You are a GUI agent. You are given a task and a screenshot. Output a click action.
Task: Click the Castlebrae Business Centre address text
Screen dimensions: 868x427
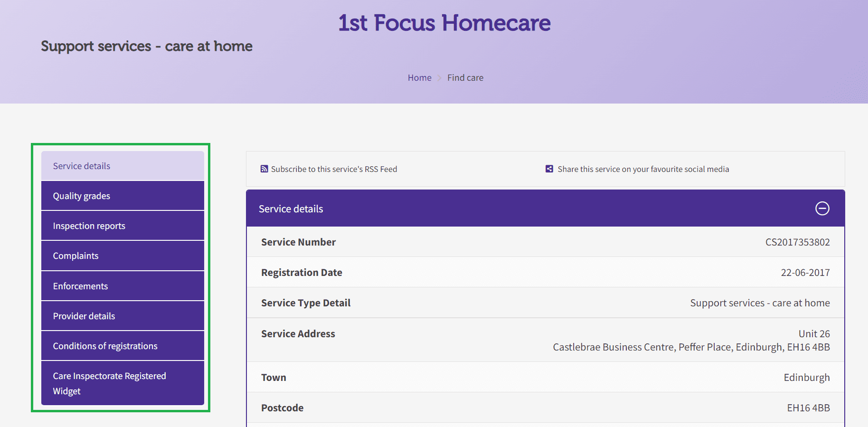point(691,347)
